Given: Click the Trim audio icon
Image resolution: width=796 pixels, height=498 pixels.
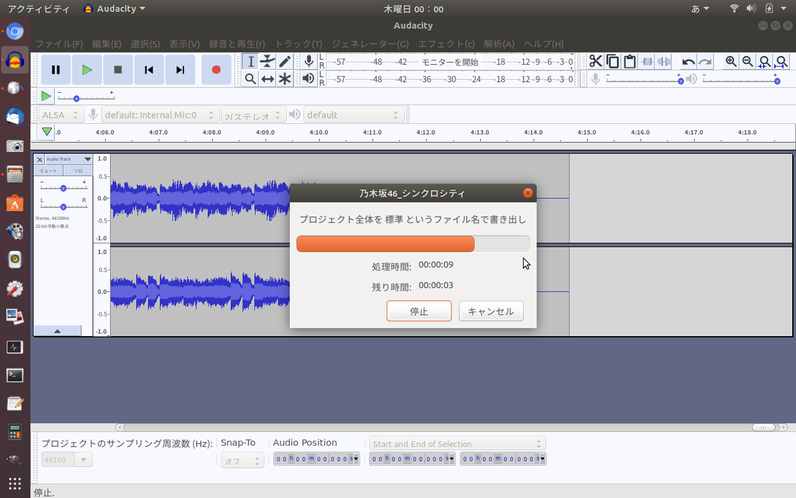Looking at the screenshot, I should 647,61.
